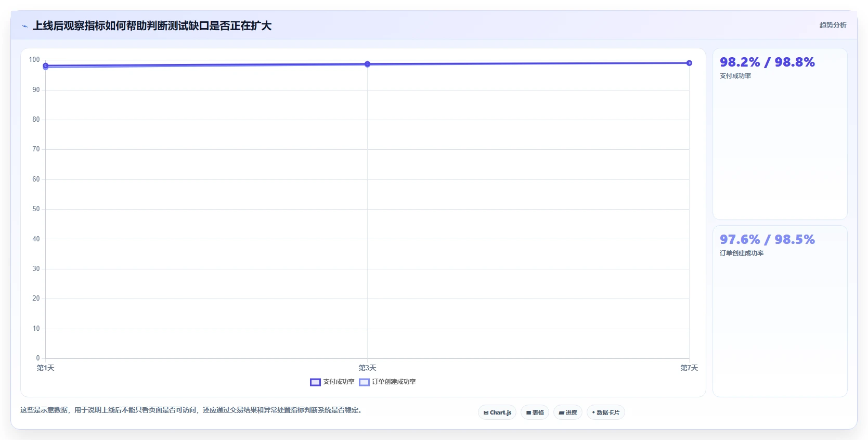Click the 表格 tag icon
This screenshot has width=868, height=440.
[x=528, y=412]
